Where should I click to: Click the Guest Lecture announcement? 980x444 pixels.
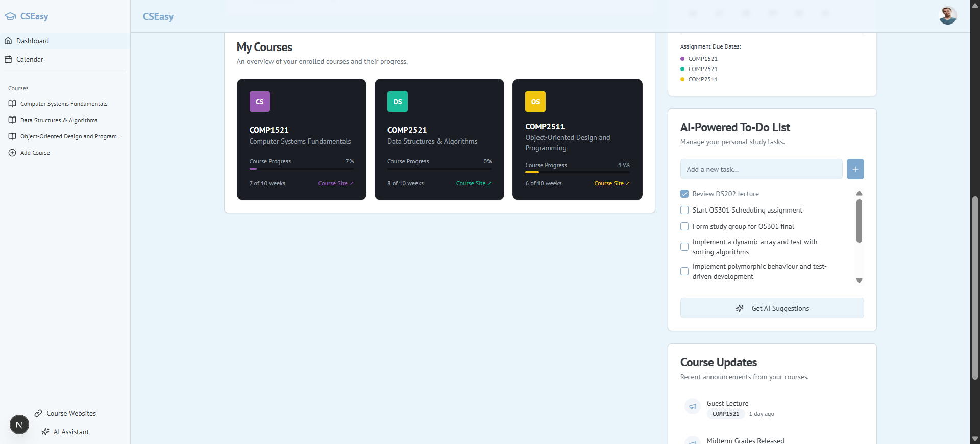pos(727,403)
